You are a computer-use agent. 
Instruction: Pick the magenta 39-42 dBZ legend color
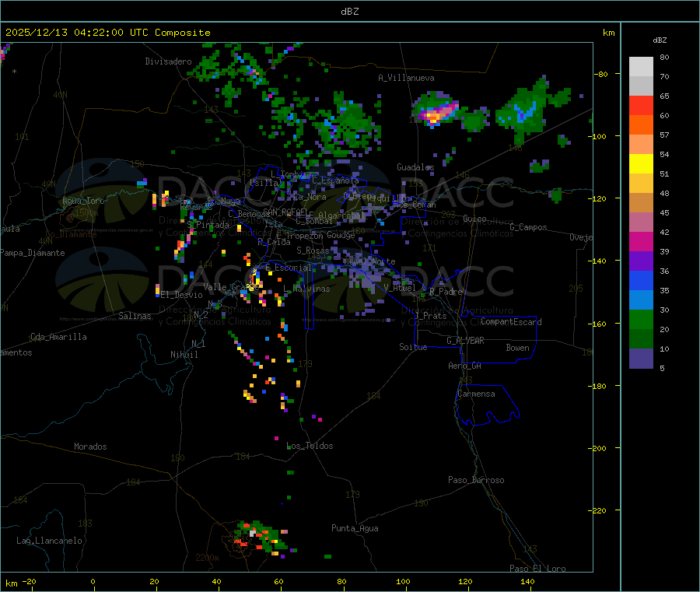641,241
